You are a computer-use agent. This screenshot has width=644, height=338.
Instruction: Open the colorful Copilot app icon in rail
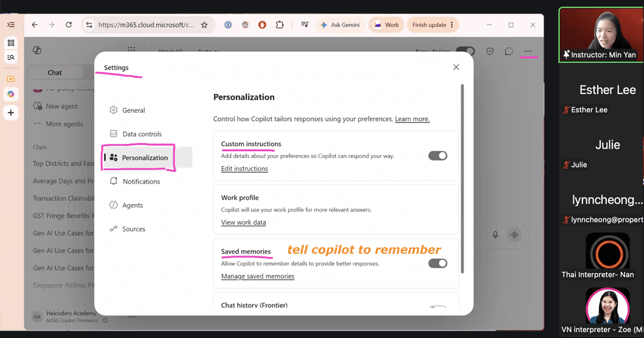coord(11,94)
